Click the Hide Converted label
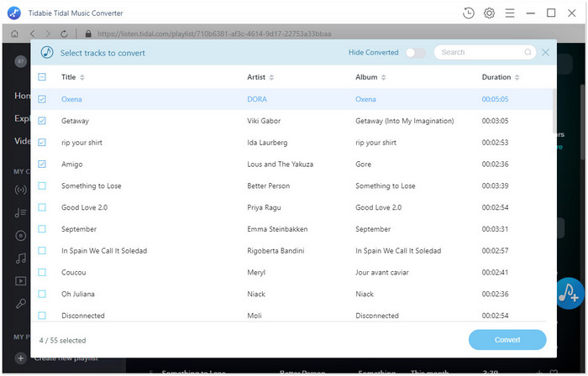588x376 pixels. pos(374,52)
